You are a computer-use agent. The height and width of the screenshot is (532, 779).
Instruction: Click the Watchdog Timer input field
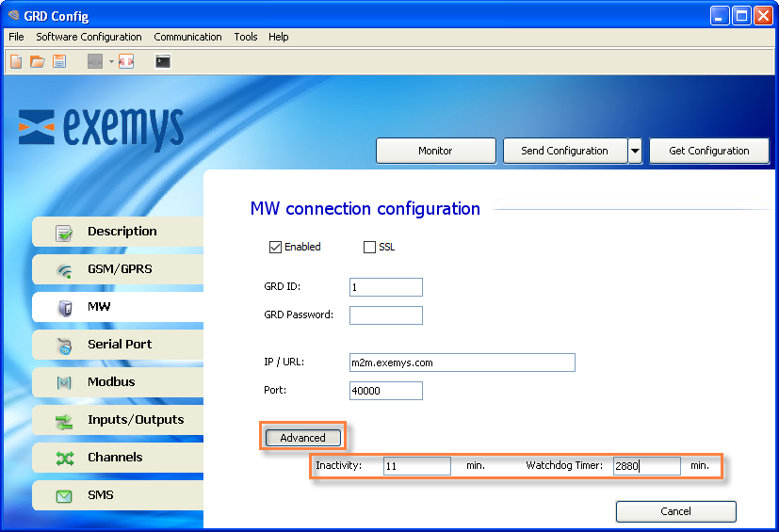point(647,466)
